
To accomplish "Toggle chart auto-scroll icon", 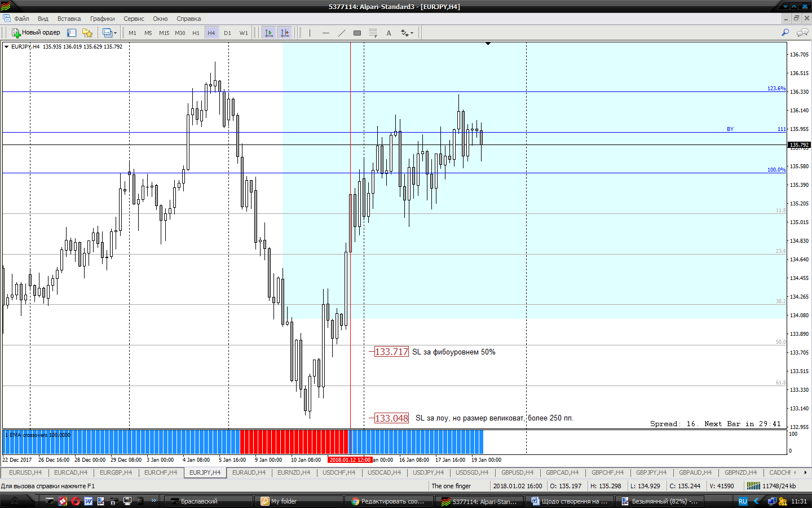I will (269, 33).
